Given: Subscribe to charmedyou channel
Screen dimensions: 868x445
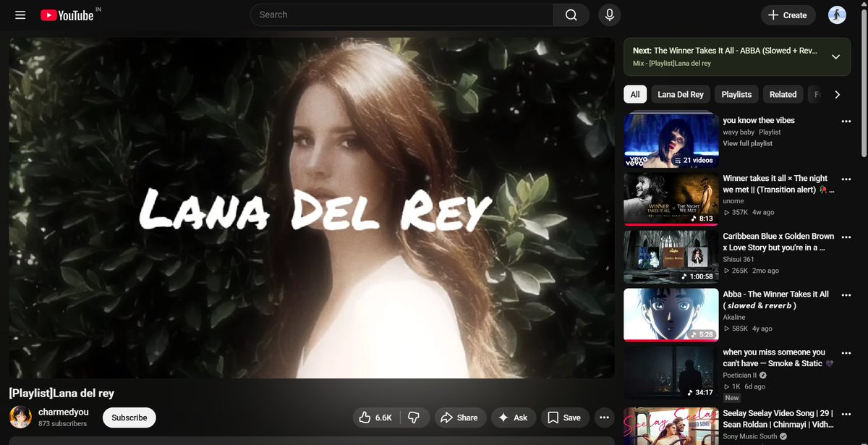Looking at the screenshot, I should coord(129,418).
